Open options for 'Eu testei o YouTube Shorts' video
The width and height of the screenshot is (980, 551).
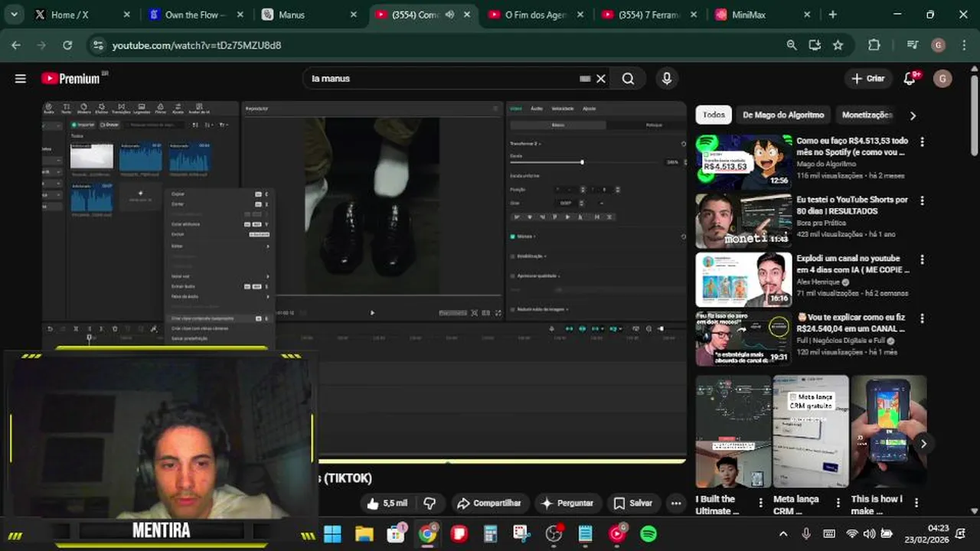pyautogui.click(x=922, y=201)
